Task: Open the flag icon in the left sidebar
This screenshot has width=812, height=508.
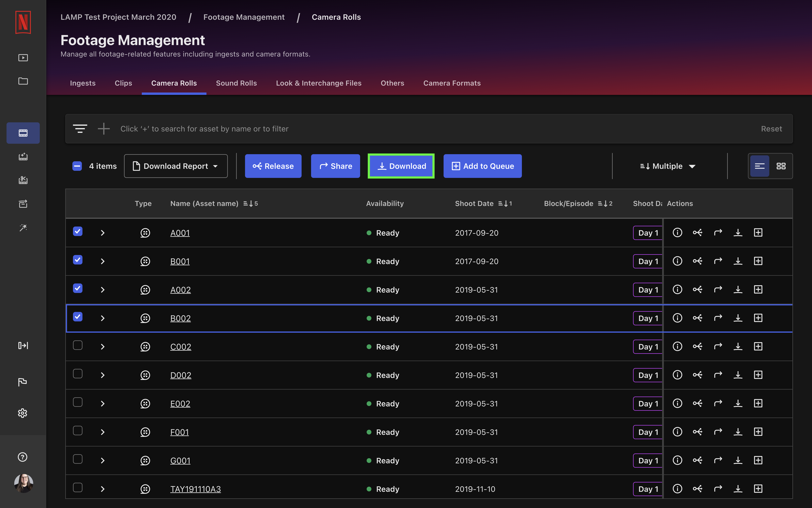Action: click(x=23, y=382)
